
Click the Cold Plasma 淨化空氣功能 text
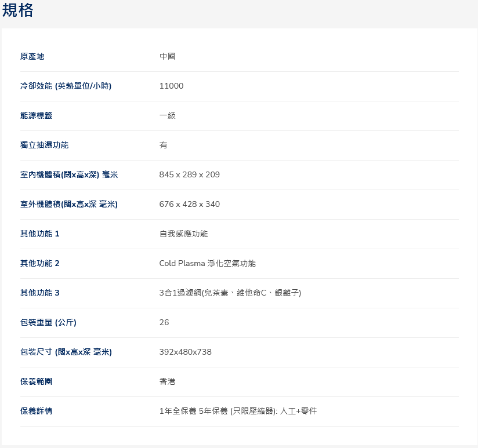207,263
